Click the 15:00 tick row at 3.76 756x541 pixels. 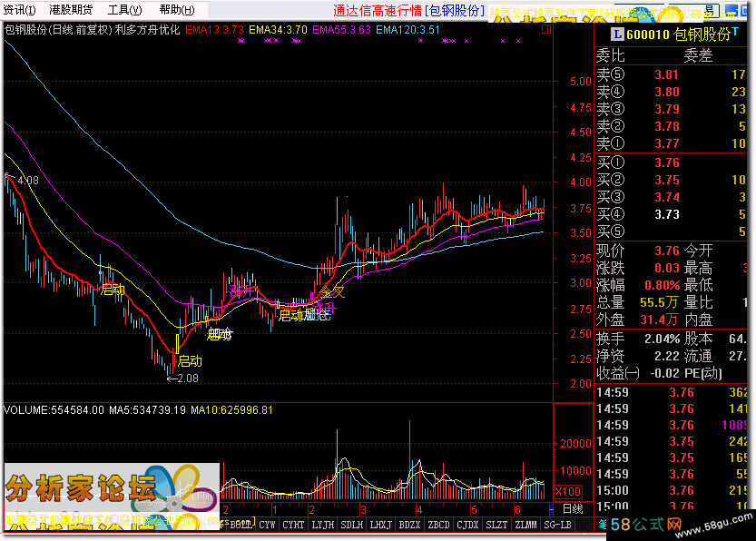click(x=672, y=491)
